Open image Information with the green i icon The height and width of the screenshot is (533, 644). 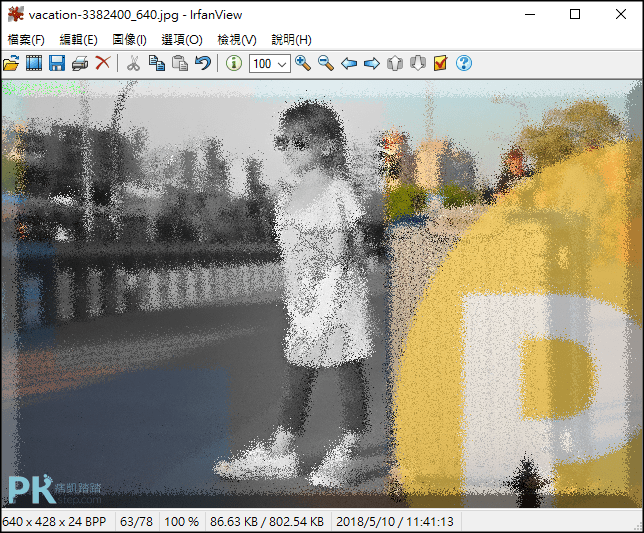point(234,63)
